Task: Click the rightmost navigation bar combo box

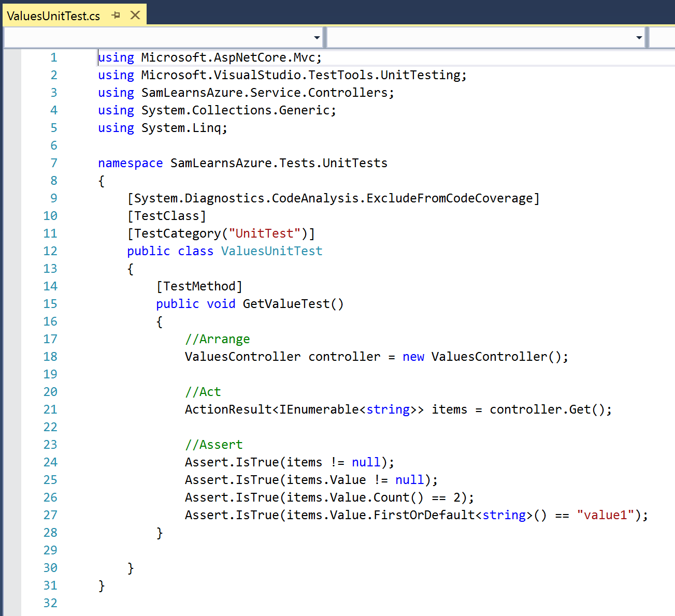Action: click(x=663, y=38)
